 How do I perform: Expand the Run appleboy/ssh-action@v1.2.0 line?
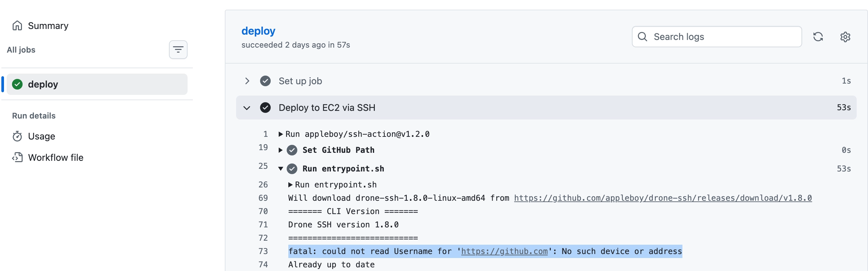click(281, 134)
